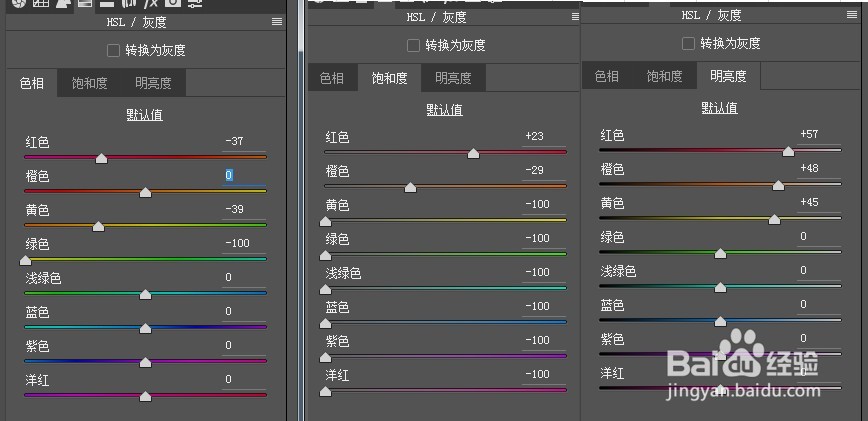Click the purple saturation slider handle
This screenshot has height=421, width=868.
coord(326,357)
